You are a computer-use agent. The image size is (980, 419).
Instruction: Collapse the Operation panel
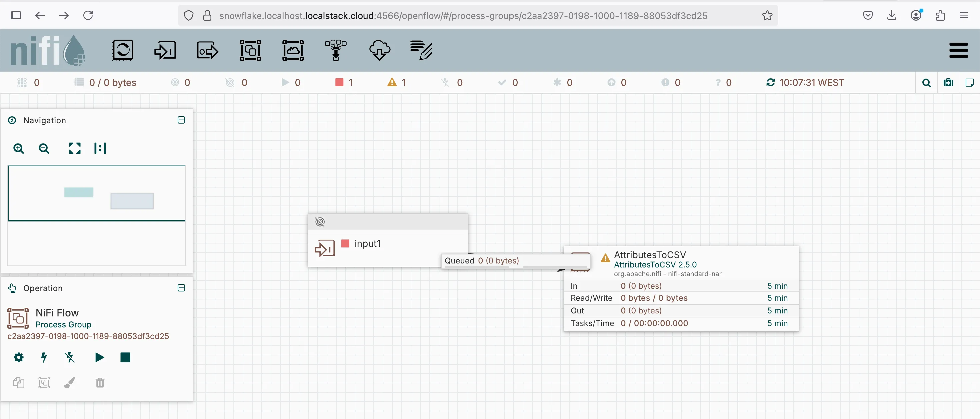181,288
